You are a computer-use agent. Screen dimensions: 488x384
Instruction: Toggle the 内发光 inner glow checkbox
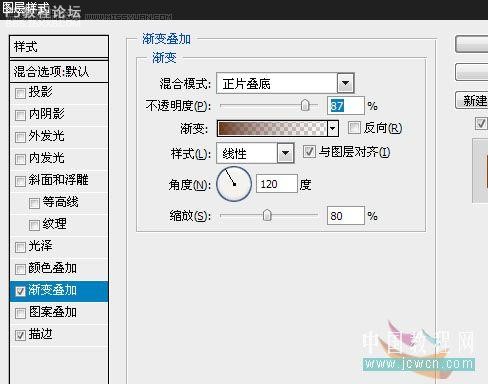(x=20, y=159)
